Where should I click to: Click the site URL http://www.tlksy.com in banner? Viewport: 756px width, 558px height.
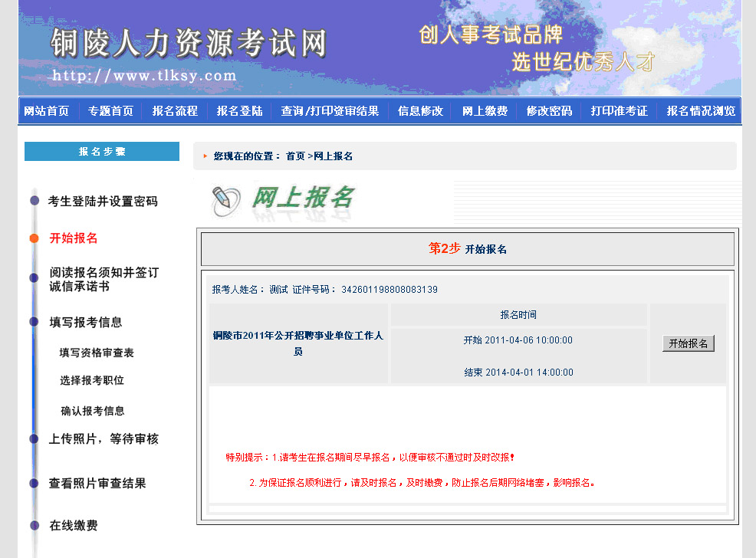(x=144, y=76)
